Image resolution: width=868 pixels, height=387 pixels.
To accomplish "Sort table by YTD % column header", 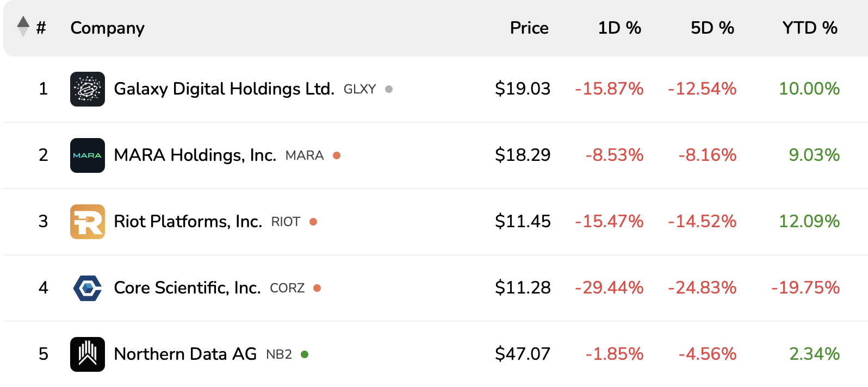I will point(809,28).
